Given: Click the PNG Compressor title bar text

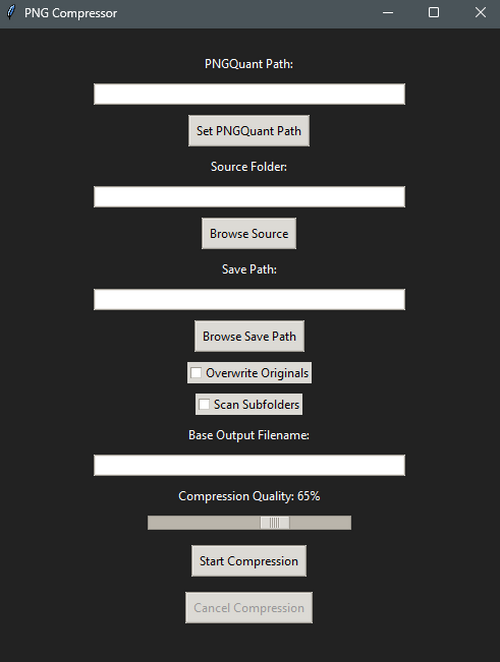Looking at the screenshot, I should click(x=71, y=13).
